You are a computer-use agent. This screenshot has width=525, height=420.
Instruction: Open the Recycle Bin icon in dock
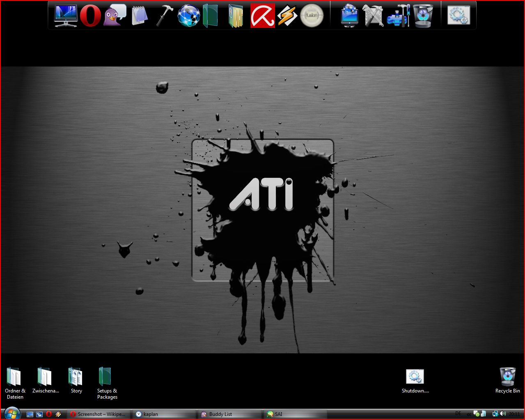point(423,16)
